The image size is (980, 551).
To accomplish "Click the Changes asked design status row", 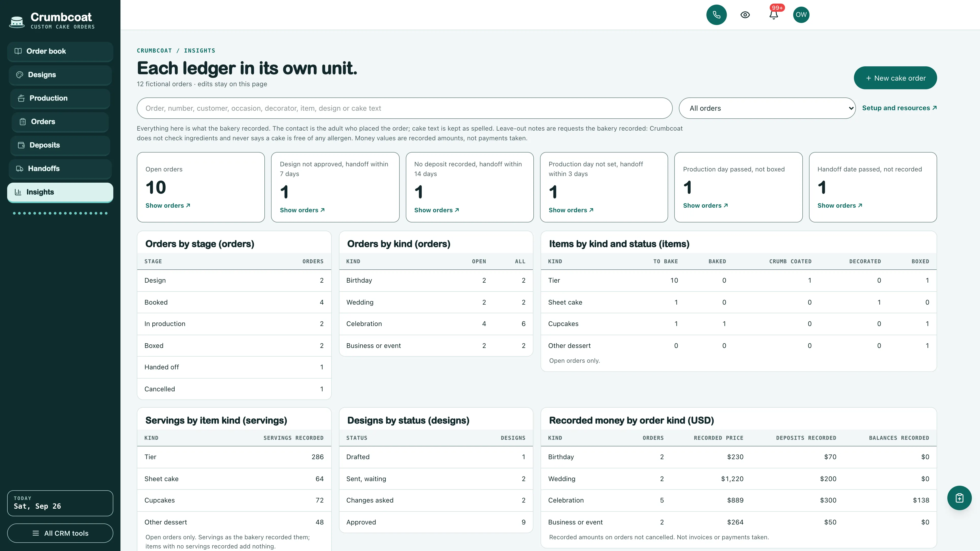I will click(436, 500).
